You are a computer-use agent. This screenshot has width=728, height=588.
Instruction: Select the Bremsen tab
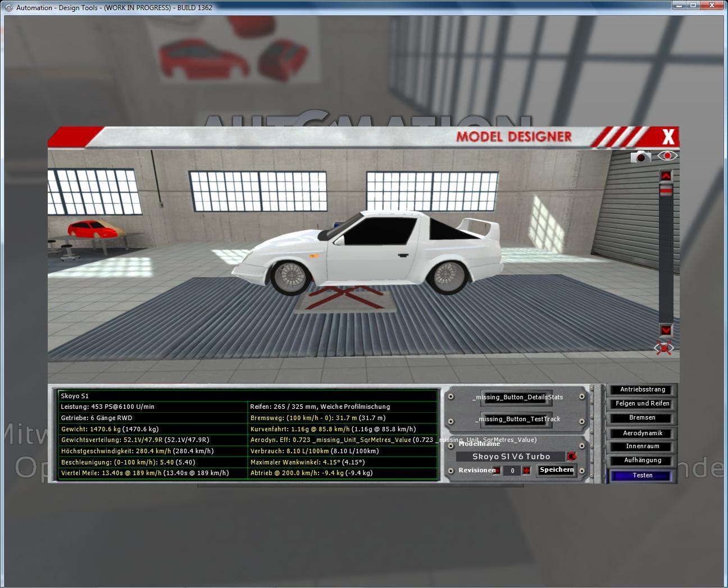[x=642, y=418]
